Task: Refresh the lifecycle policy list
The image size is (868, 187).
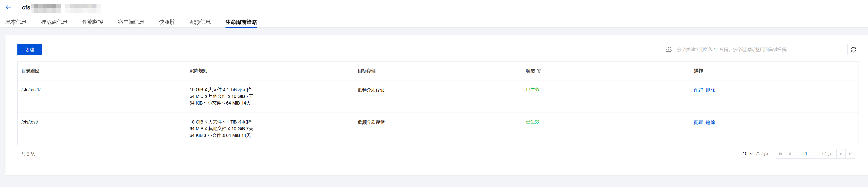Action: pos(853,50)
